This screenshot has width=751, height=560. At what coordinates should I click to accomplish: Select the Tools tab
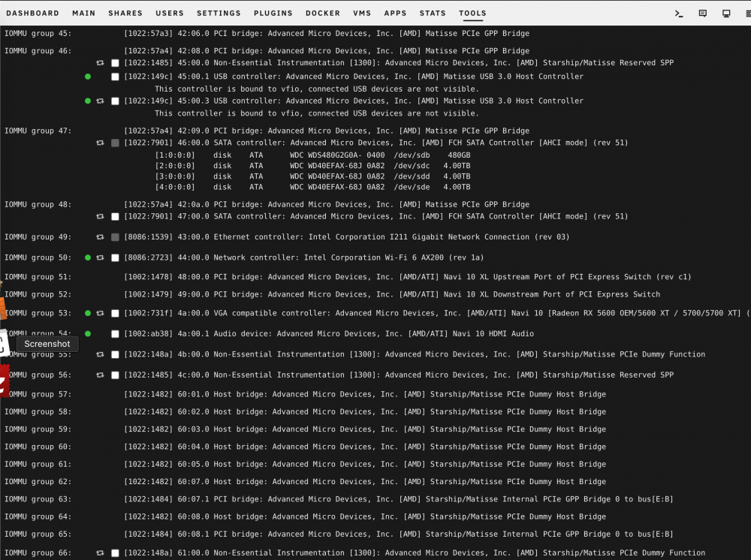[x=472, y=14]
